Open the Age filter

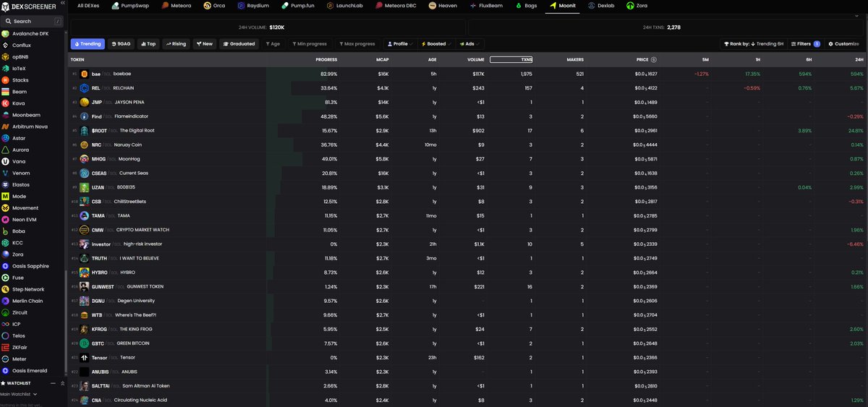click(272, 43)
